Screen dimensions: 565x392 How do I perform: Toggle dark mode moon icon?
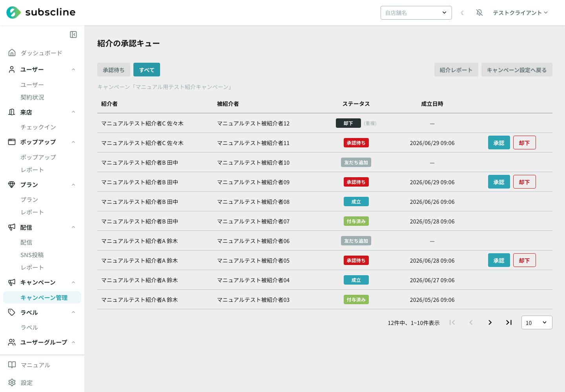463,13
